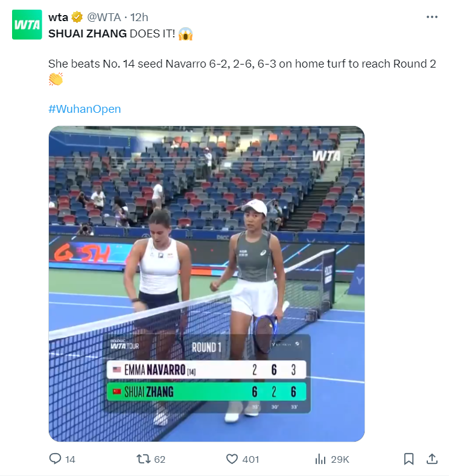Open the WTA profile avatar
This screenshot has height=476, width=449.
(27, 24)
